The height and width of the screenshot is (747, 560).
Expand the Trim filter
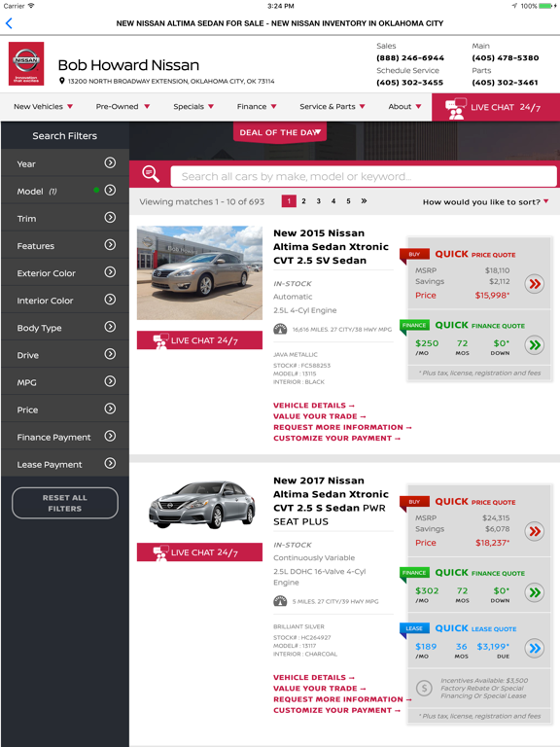[x=65, y=218]
